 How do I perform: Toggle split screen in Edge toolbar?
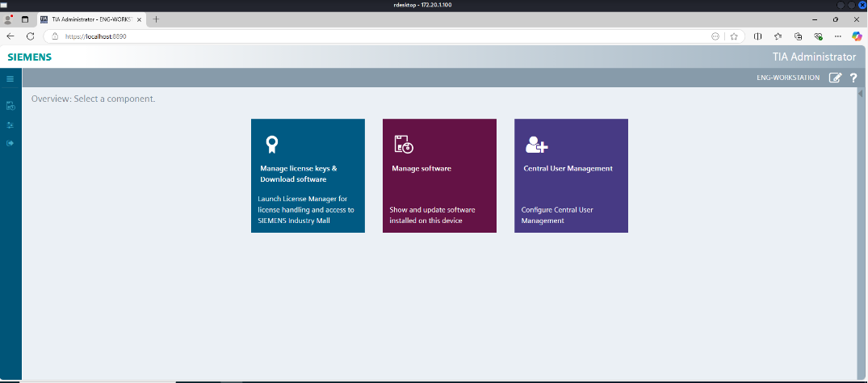(758, 36)
